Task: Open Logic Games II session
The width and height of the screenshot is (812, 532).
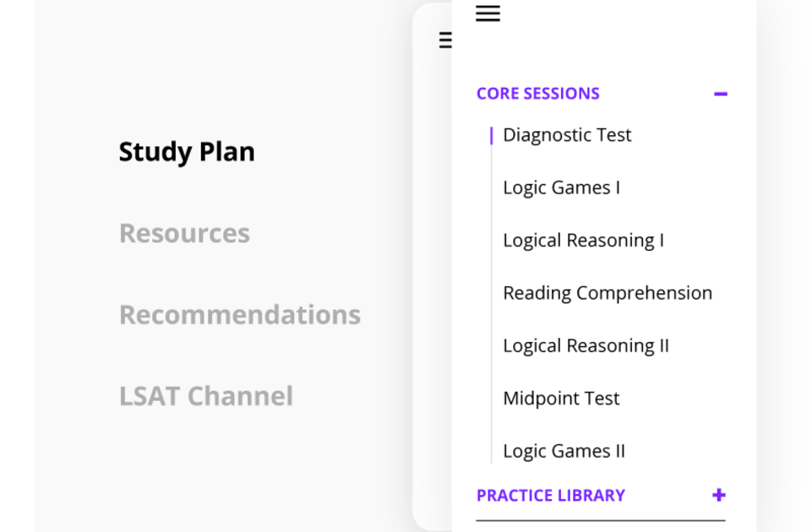Action: pos(564,451)
